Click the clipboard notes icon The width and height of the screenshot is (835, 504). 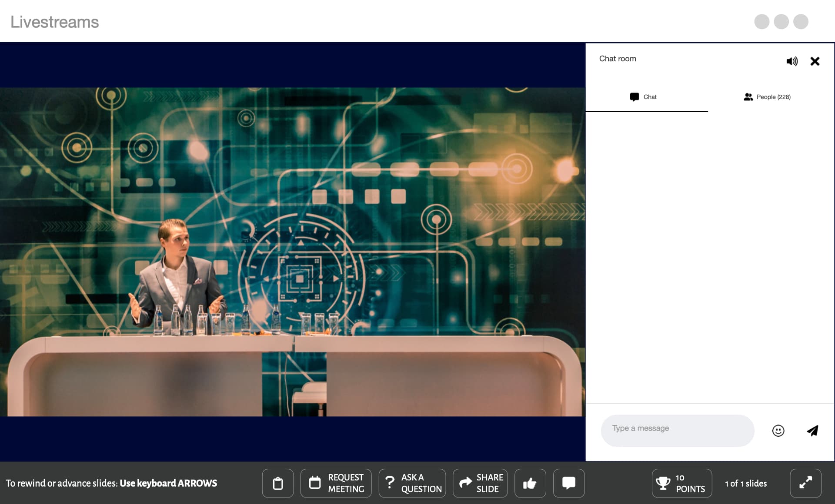pyautogui.click(x=277, y=483)
